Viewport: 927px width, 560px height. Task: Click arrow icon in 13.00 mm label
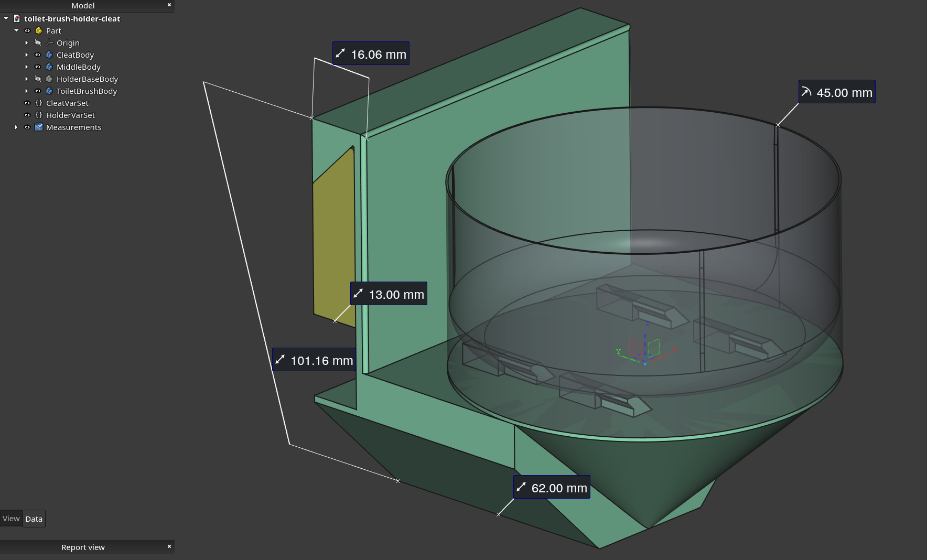[358, 294]
